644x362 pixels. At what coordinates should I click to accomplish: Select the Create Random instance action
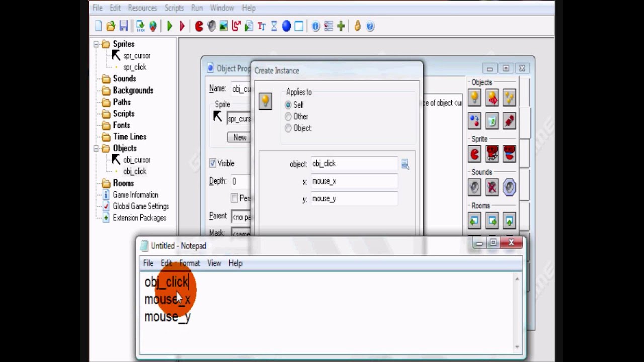click(509, 98)
